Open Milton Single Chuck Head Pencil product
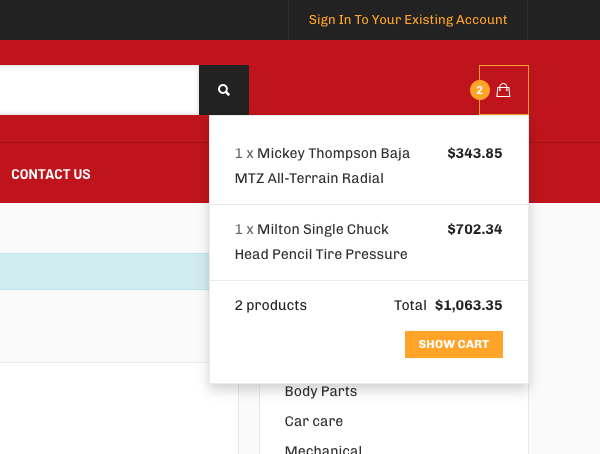The height and width of the screenshot is (454, 600). coord(322,242)
